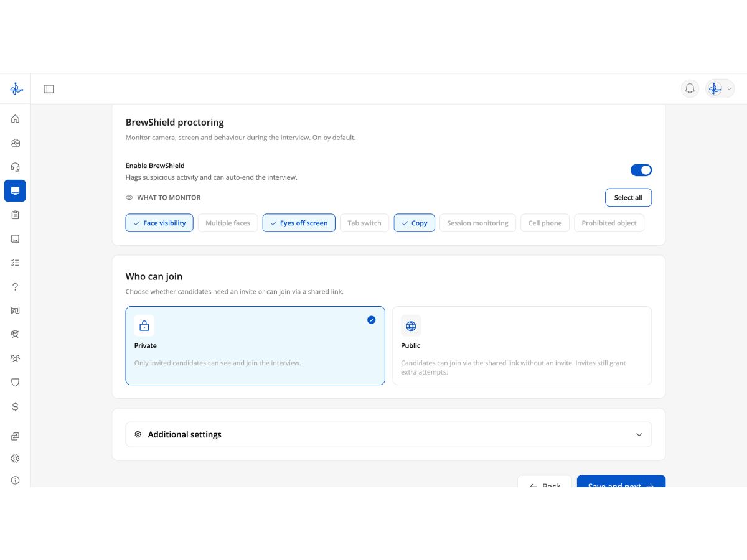Click Save and next button

click(621, 482)
